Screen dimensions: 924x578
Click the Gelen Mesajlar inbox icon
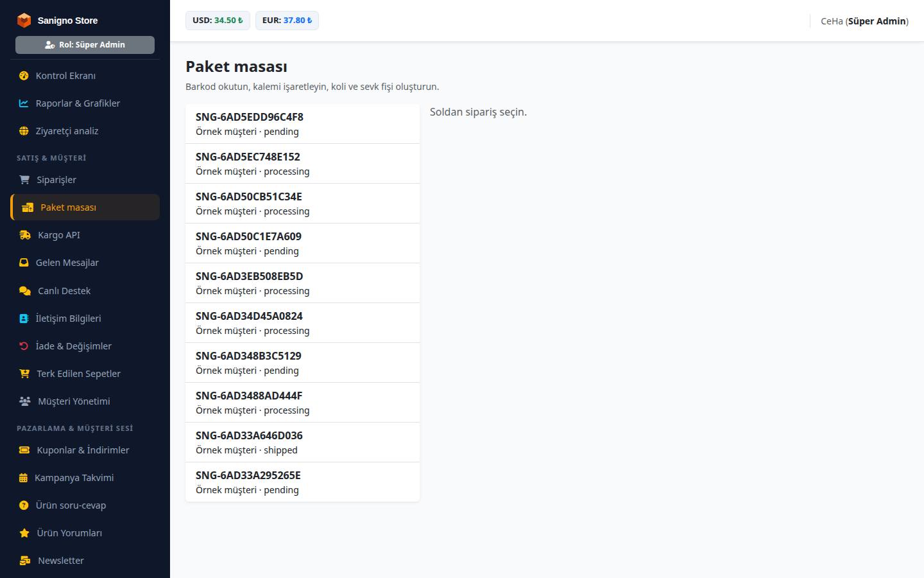coord(24,263)
